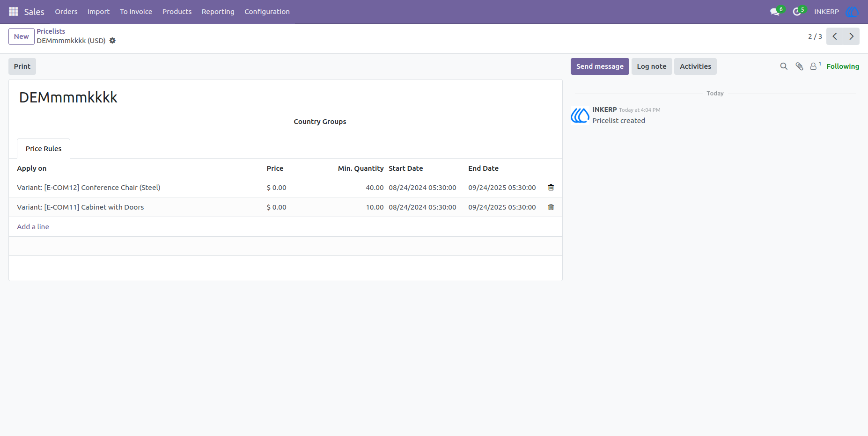Sort by the Start Date column header
Viewport: 868px width, 436px height.
405,168
